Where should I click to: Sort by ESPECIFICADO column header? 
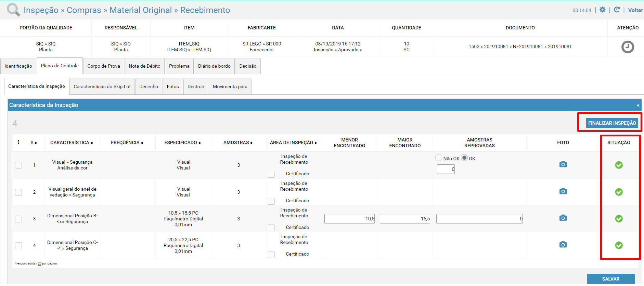(x=182, y=142)
